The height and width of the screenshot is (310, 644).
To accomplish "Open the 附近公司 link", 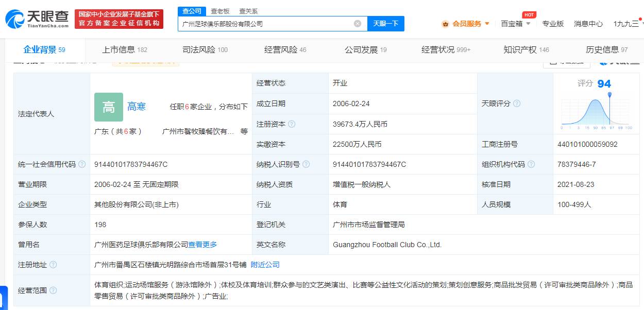I will pyautogui.click(x=265, y=265).
